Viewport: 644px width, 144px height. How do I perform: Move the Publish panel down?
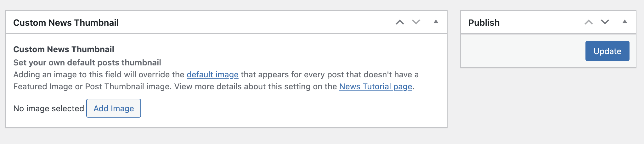tap(605, 22)
